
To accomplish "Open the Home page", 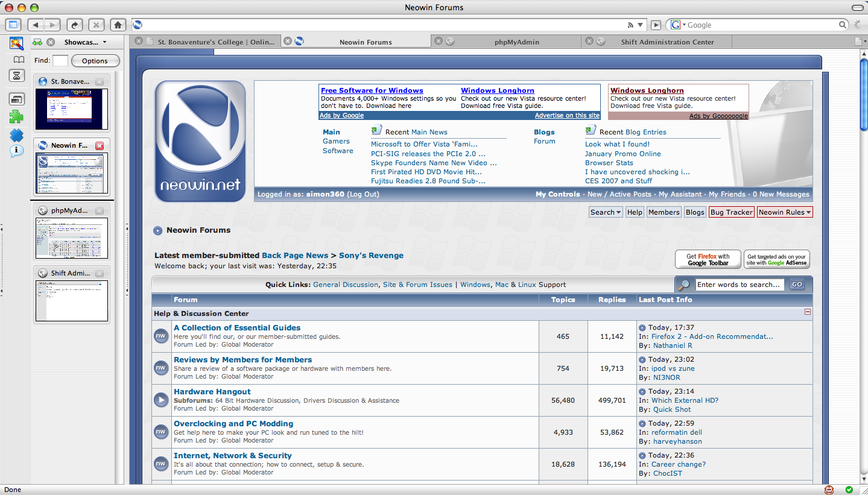I will [118, 25].
